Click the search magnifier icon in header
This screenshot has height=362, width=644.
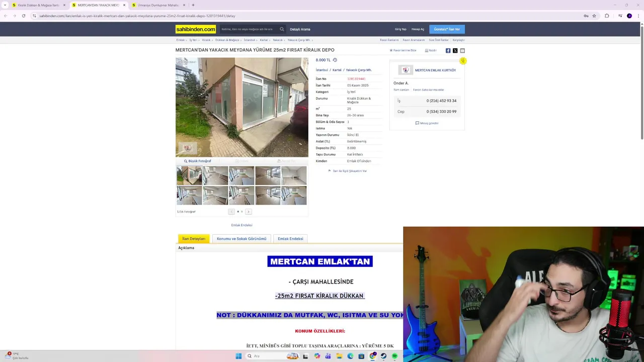pyautogui.click(x=282, y=29)
